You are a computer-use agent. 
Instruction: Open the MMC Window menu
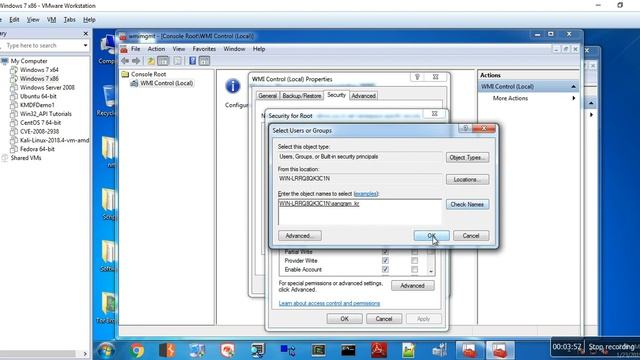tap(234, 49)
